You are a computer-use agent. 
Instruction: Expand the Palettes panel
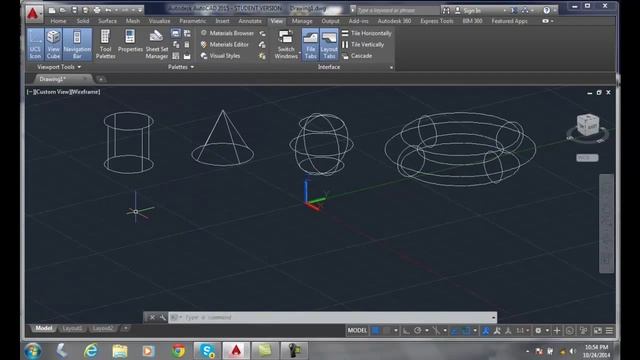coord(181,67)
